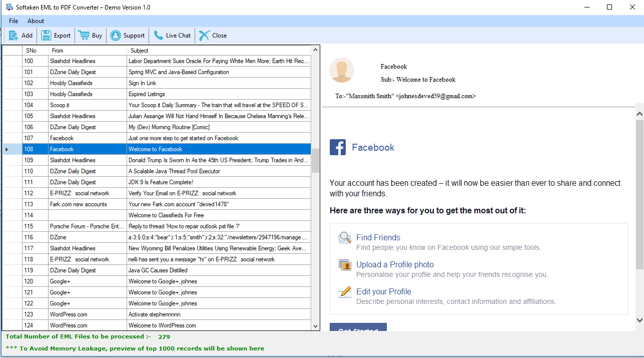The image size is (644, 358).
Task: Click the preview pane scroll-up arrow
Action: pos(640,114)
